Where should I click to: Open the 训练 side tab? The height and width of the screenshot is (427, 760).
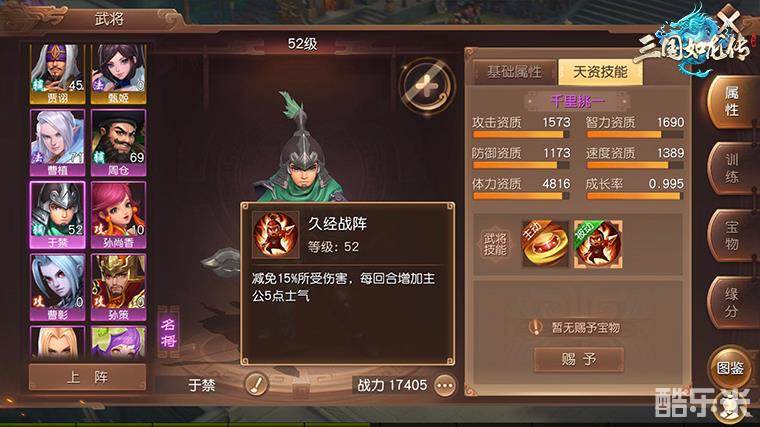click(732, 168)
